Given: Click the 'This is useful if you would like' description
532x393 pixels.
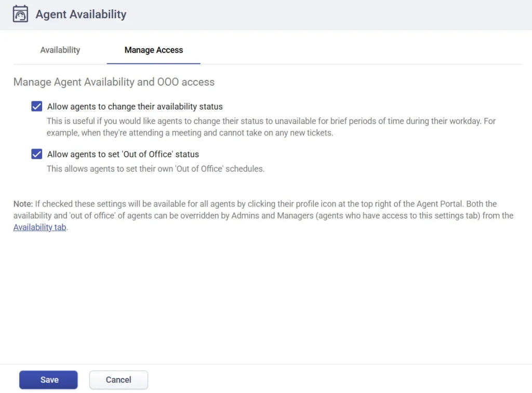Looking at the screenshot, I should coord(271,127).
